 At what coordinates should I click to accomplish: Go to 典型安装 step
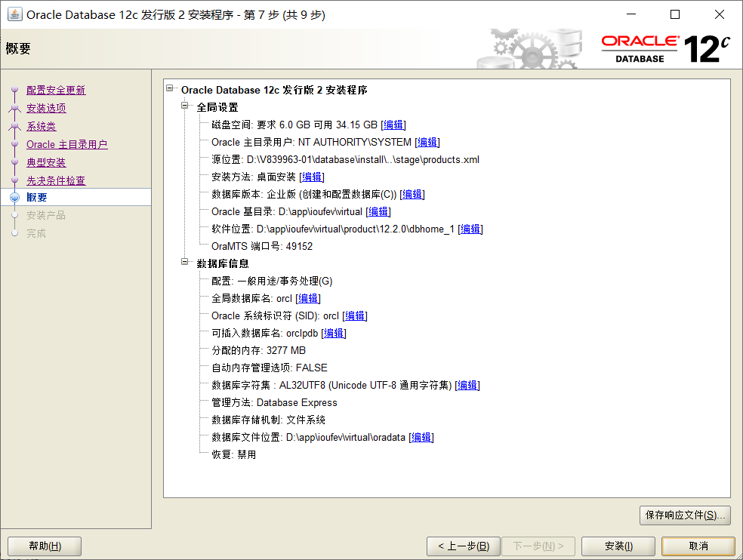click(46, 162)
